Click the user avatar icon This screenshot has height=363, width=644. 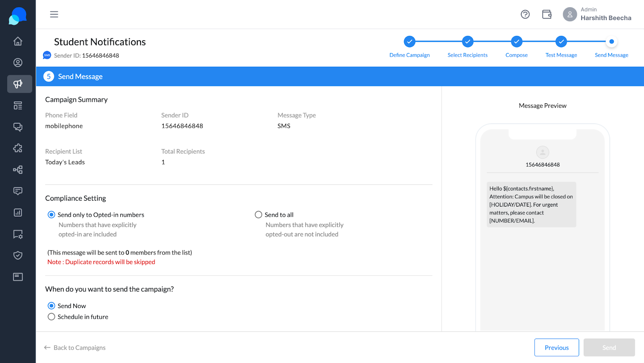pos(570,14)
